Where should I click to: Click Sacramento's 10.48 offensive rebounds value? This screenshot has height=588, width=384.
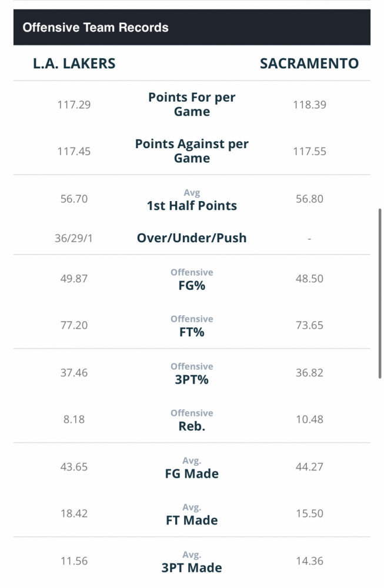pyautogui.click(x=309, y=420)
